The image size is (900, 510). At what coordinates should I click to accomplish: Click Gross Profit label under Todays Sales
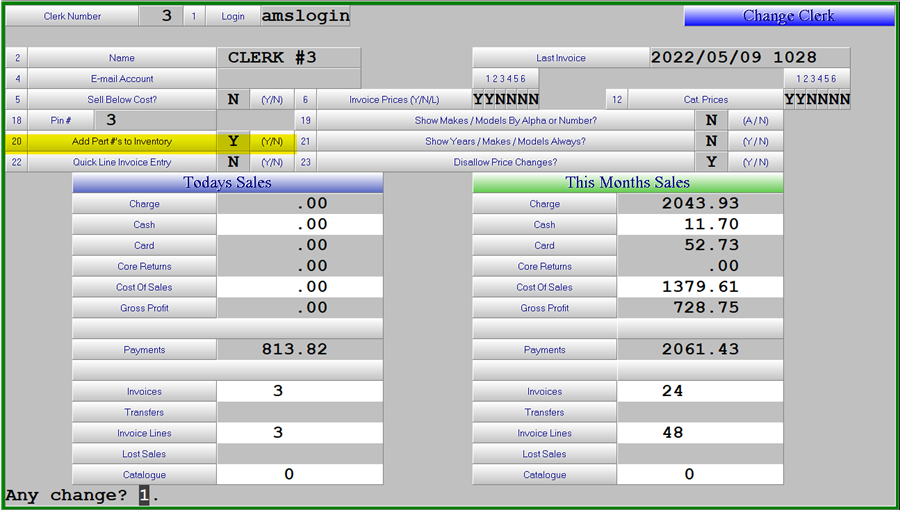(144, 308)
